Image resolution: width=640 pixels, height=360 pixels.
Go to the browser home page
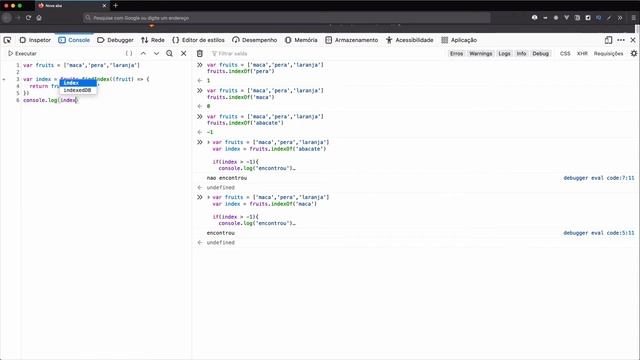[x=39, y=18]
